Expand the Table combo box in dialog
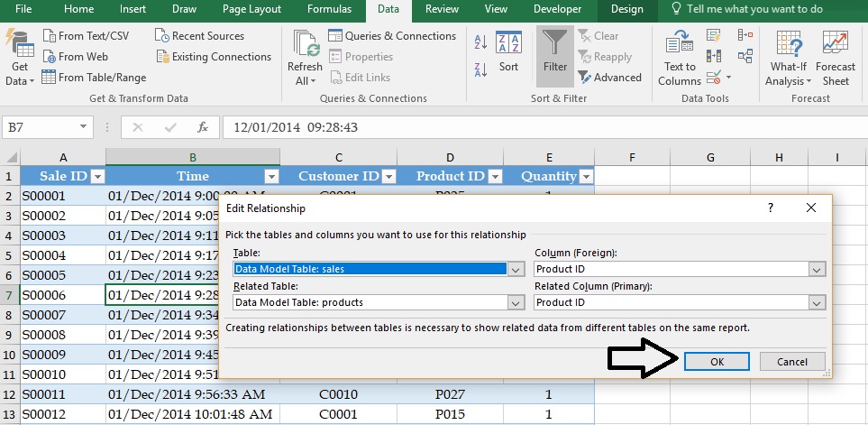Viewport: 868px width, 425px height. click(516, 269)
